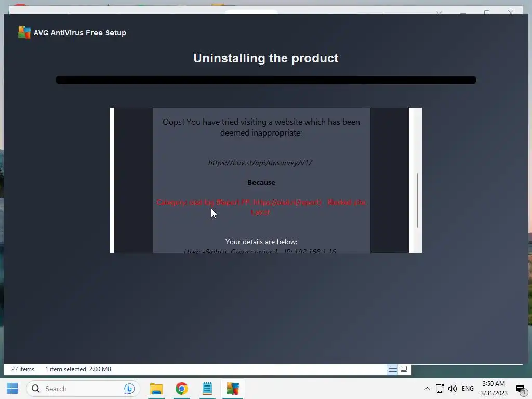Click the "Uninstalling the product" heading
Viewport: 532px width, 399px height.
click(265, 58)
